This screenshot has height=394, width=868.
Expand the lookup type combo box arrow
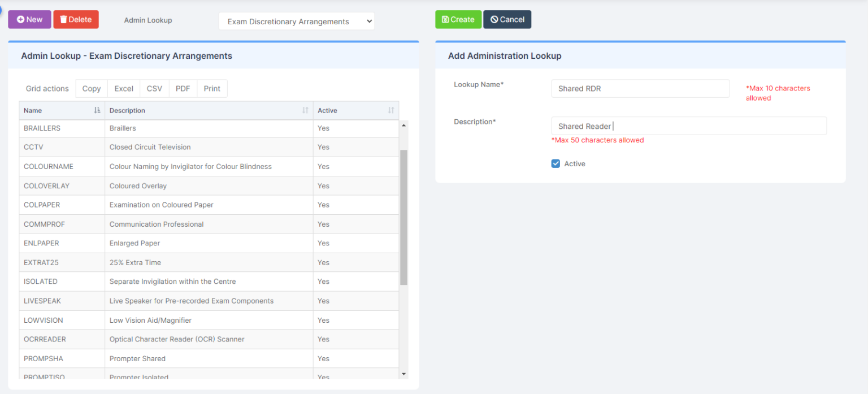368,21
